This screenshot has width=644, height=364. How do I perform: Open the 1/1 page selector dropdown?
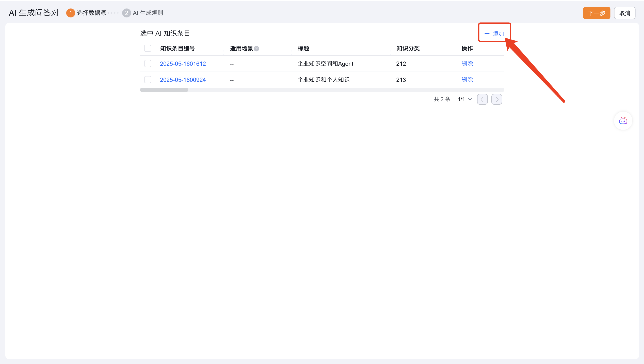click(x=465, y=99)
